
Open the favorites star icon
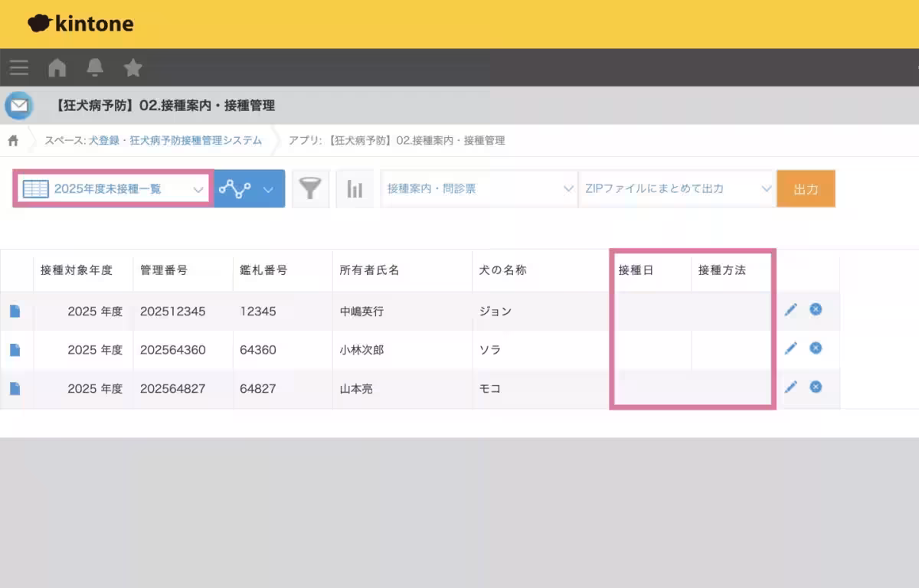(133, 68)
